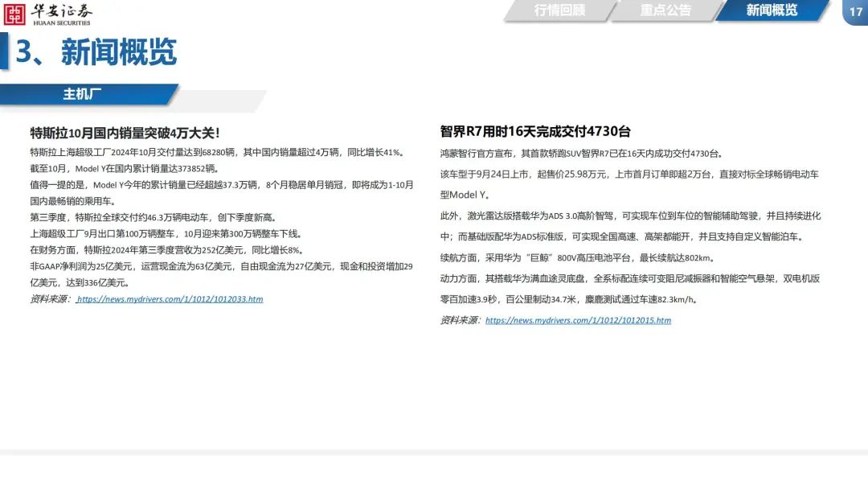Click line 在财务方面 第三季度营收为252亿美元

pyautogui.click(x=166, y=250)
